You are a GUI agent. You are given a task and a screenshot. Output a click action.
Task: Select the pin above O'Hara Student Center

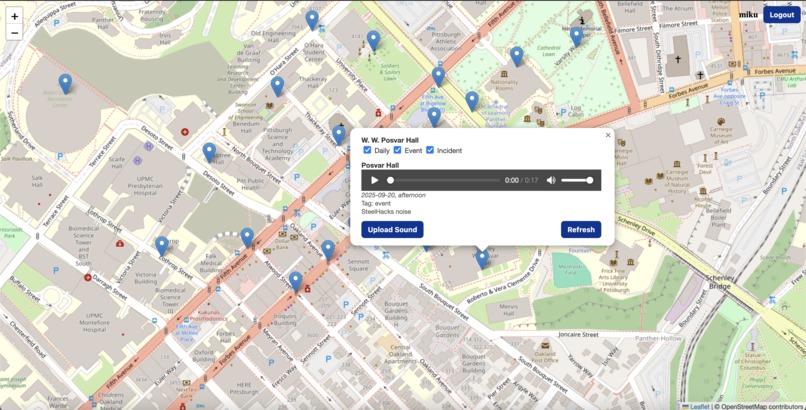[312, 21]
